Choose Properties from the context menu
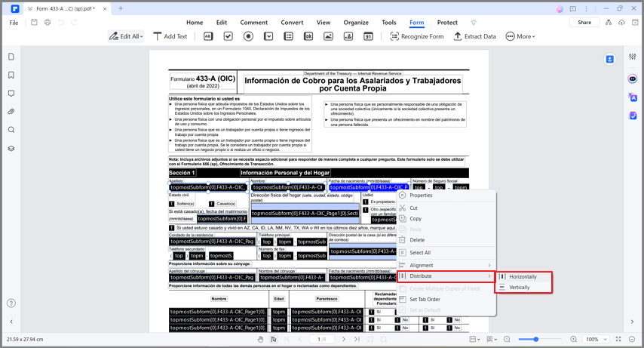The image size is (644, 348). (446, 196)
